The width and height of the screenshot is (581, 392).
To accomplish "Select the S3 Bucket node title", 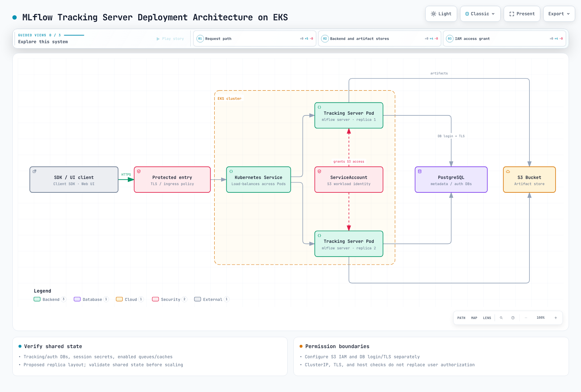I will (529, 177).
